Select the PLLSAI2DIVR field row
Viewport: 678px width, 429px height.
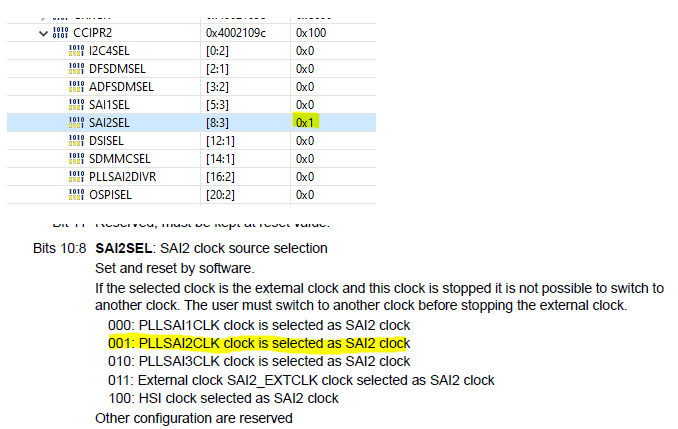click(x=122, y=176)
